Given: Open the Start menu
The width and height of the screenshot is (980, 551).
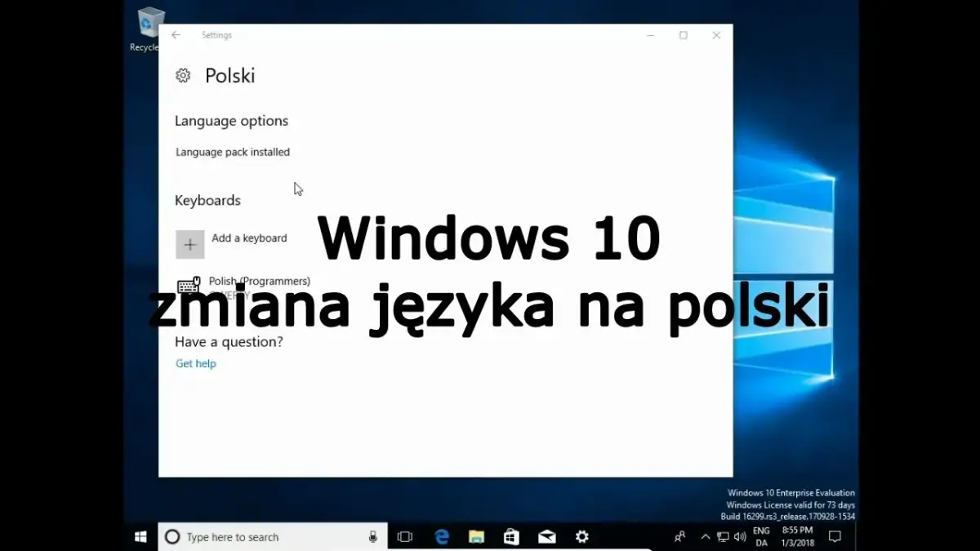Looking at the screenshot, I should 140,536.
